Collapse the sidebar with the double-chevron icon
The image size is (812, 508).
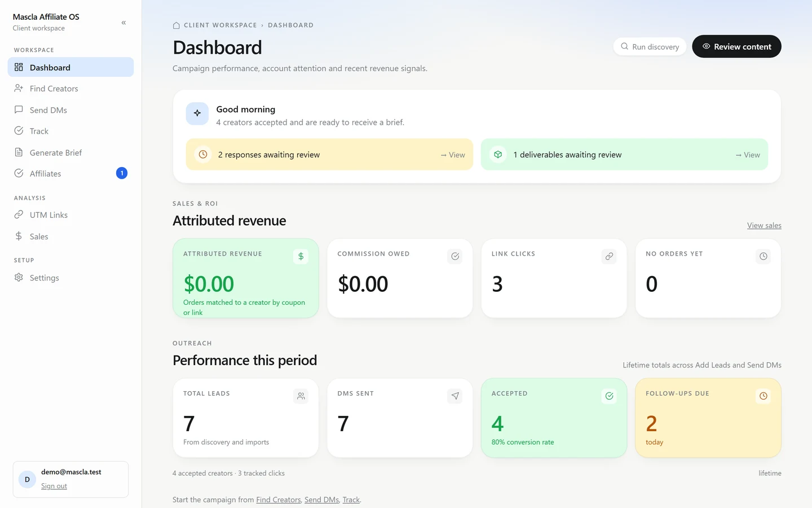[x=123, y=23]
